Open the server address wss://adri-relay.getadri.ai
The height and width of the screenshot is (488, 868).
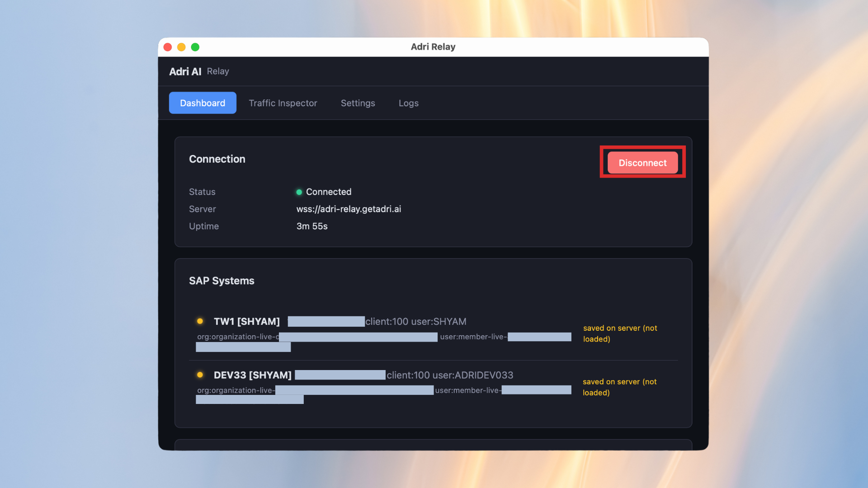tap(349, 209)
